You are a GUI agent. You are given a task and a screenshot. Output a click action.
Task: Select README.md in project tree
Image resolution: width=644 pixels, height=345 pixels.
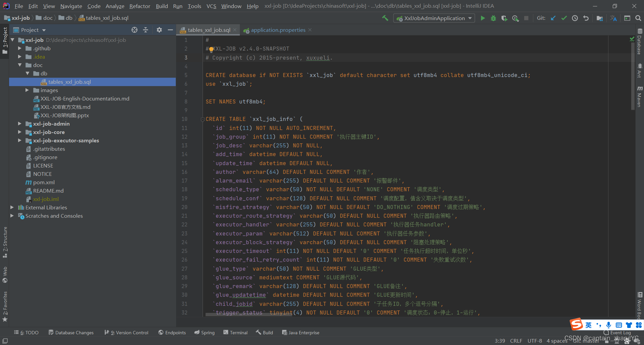pyautogui.click(x=48, y=191)
